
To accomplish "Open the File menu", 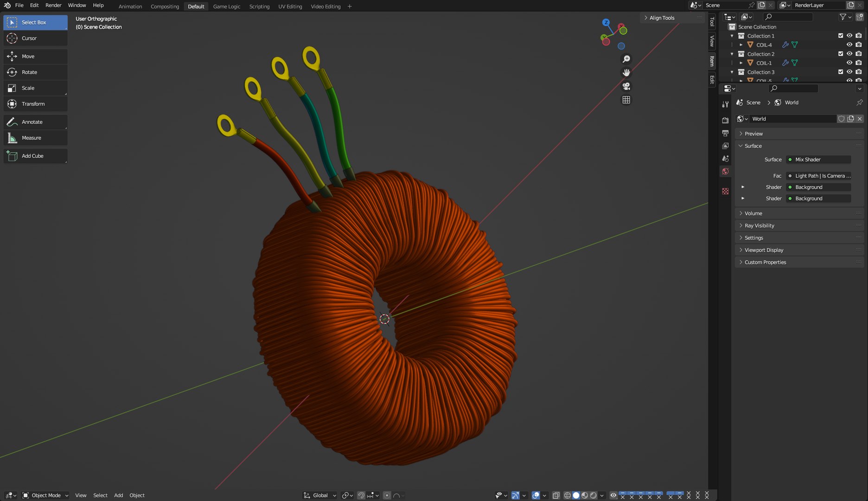I will tap(19, 5).
